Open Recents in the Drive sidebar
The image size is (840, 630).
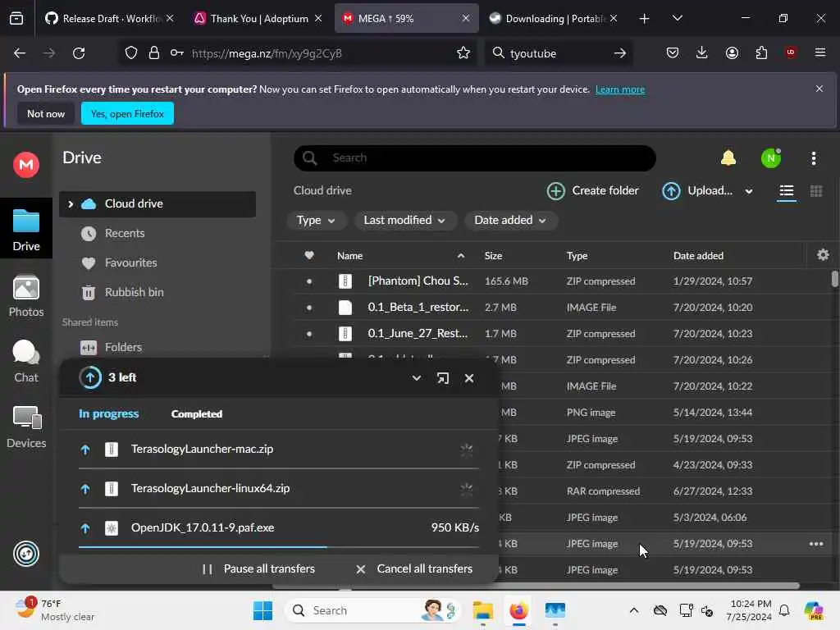click(x=125, y=234)
